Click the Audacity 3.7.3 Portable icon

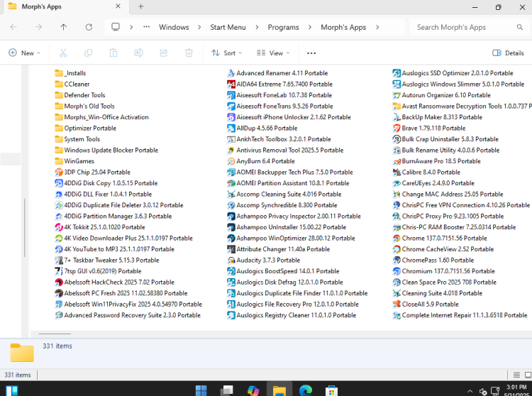(x=231, y=260)
